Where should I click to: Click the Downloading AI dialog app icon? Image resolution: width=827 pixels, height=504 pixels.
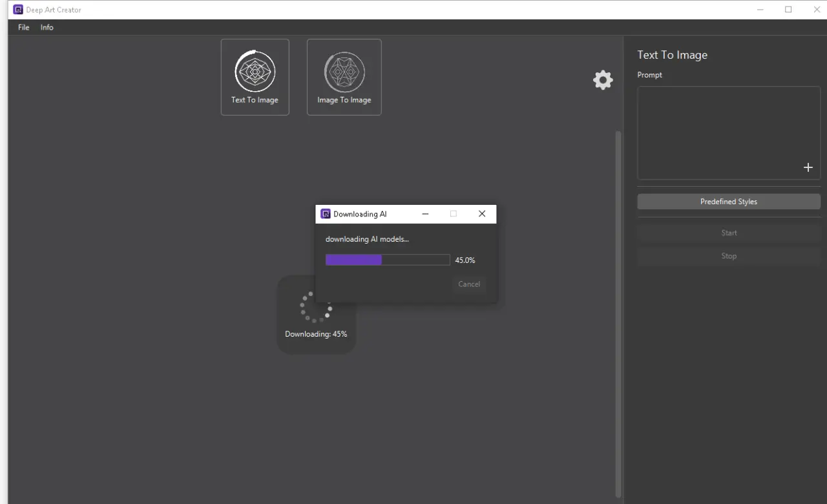point(326,214)
